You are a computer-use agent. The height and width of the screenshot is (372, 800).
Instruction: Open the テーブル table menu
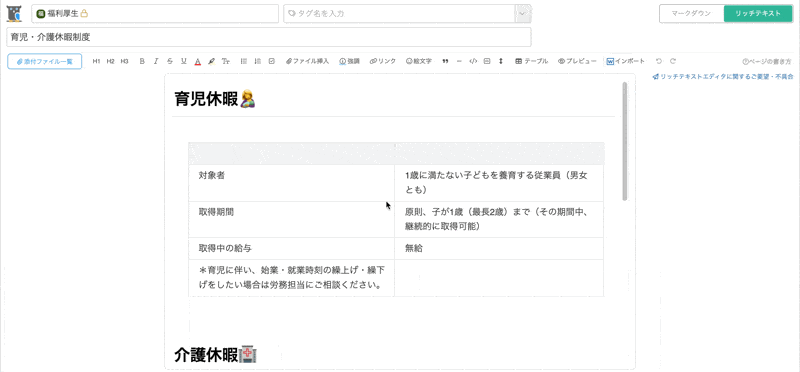[x=532, y=61]
